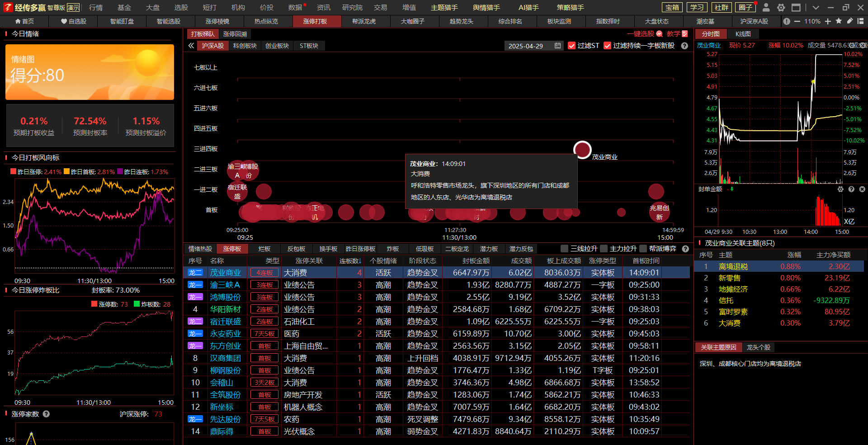
Task: Click the 圈子 button
Action: coord(745,7)
